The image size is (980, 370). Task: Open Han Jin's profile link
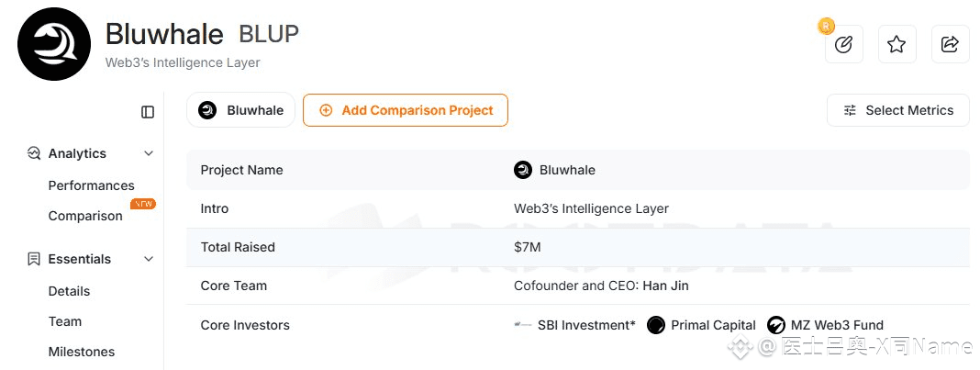tap(665, 286)
